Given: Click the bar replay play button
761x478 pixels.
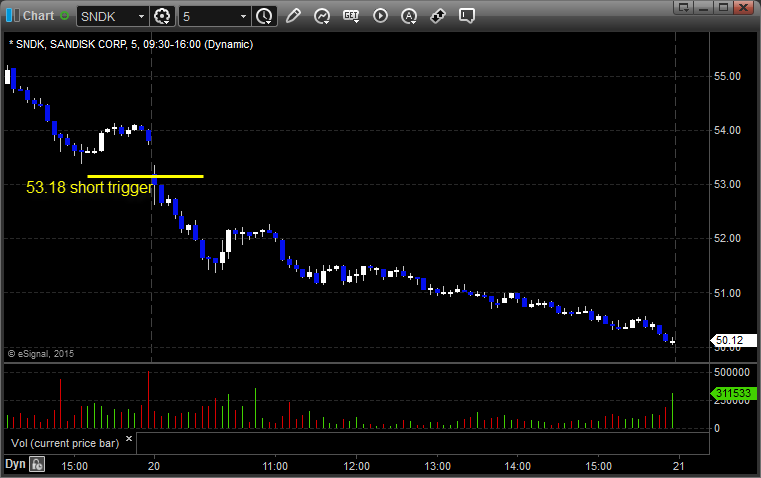Looking at the screenshot, I should pyautogui.click(x=380, y=16).
